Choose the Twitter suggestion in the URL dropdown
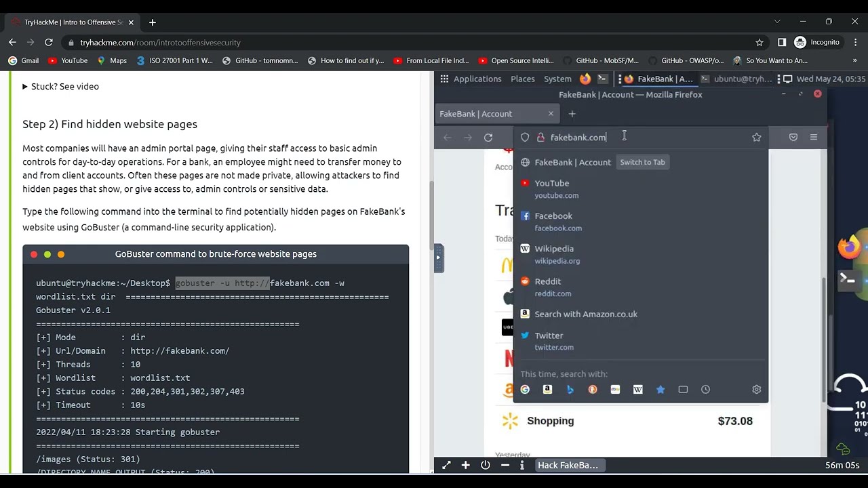868x488 pixels. 640,341
